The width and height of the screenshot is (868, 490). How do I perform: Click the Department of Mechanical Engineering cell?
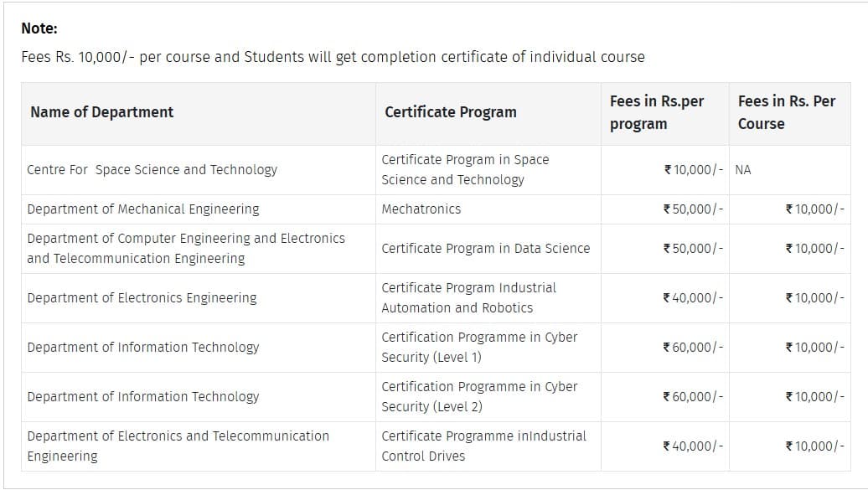pos(143,209)
